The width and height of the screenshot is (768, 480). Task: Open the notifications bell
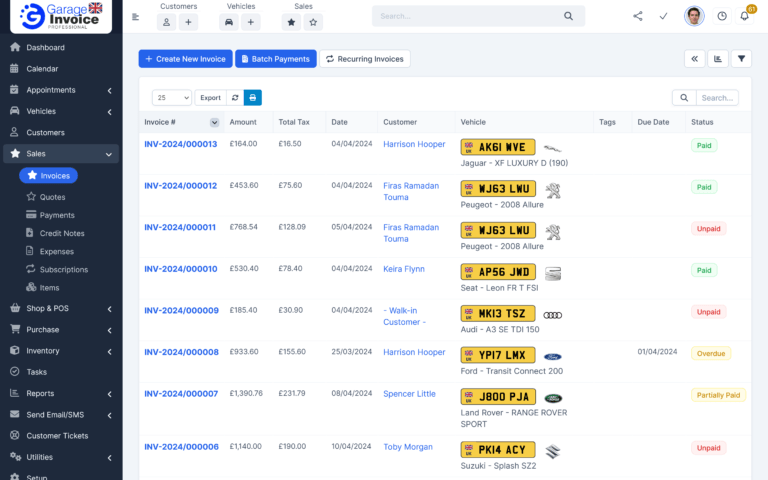[744, 16]
